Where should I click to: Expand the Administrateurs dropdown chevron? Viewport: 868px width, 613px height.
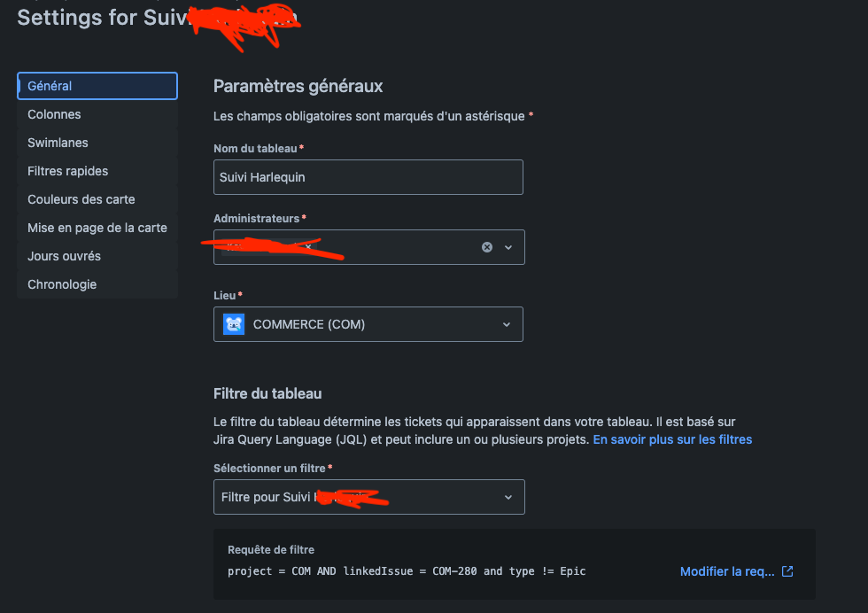(508, 247)
